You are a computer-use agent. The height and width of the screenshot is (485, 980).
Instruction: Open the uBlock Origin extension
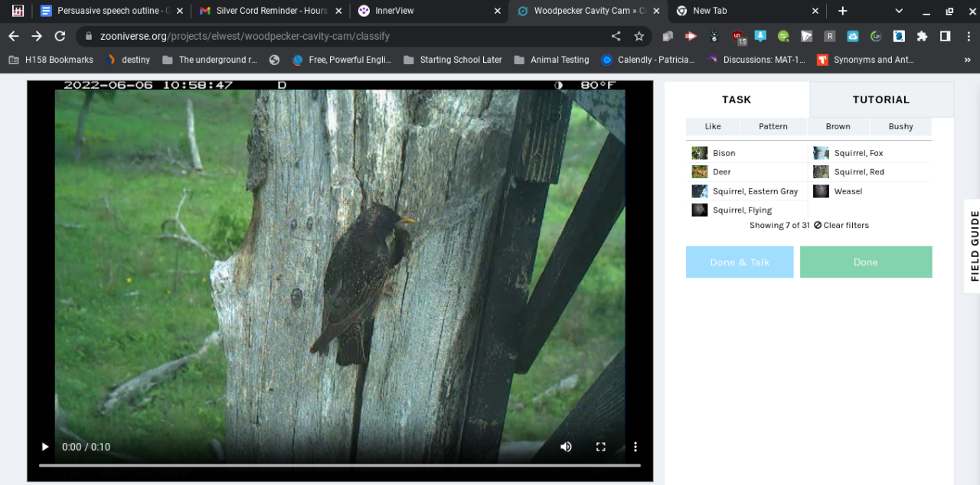pos(737,36)
